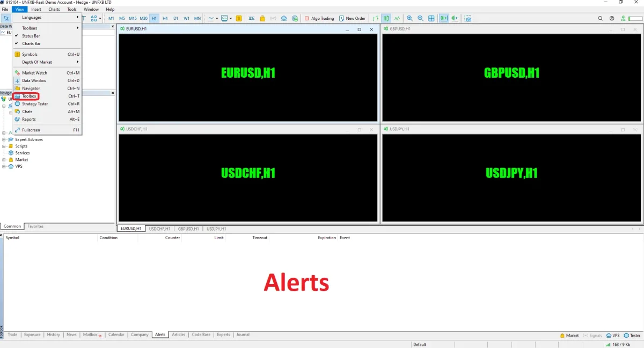644x348 pixels.
Task: Select the cursor arrow tool in toolbar
Action: [x=6, y=18]
